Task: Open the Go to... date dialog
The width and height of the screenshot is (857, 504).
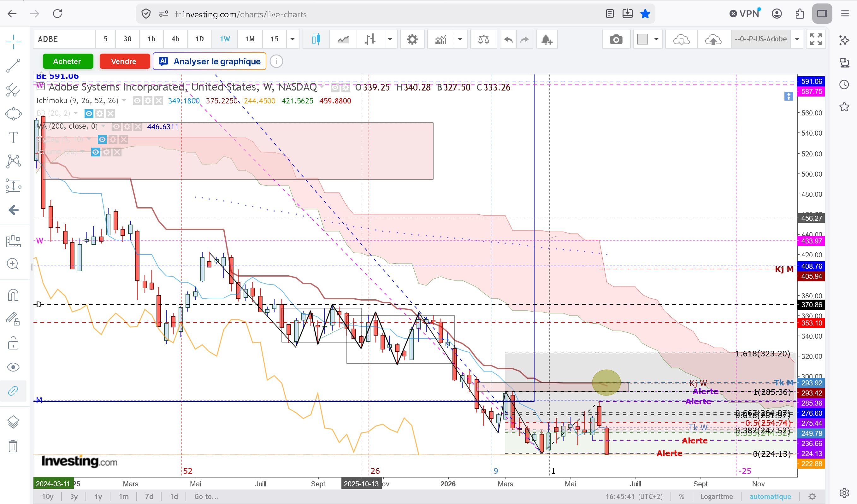Action: coord(206,496)
